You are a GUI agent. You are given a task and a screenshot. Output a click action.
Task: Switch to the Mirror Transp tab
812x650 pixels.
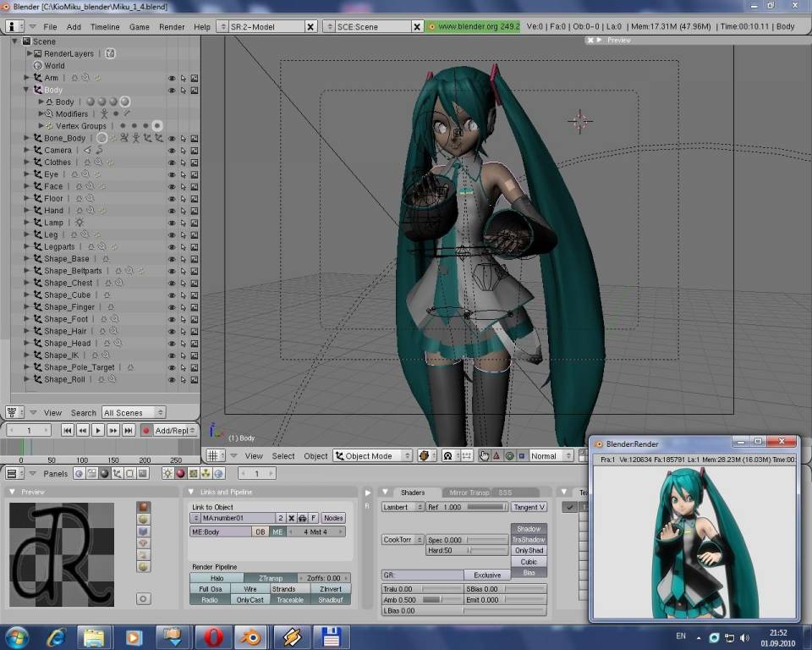(x=469, y=493)
